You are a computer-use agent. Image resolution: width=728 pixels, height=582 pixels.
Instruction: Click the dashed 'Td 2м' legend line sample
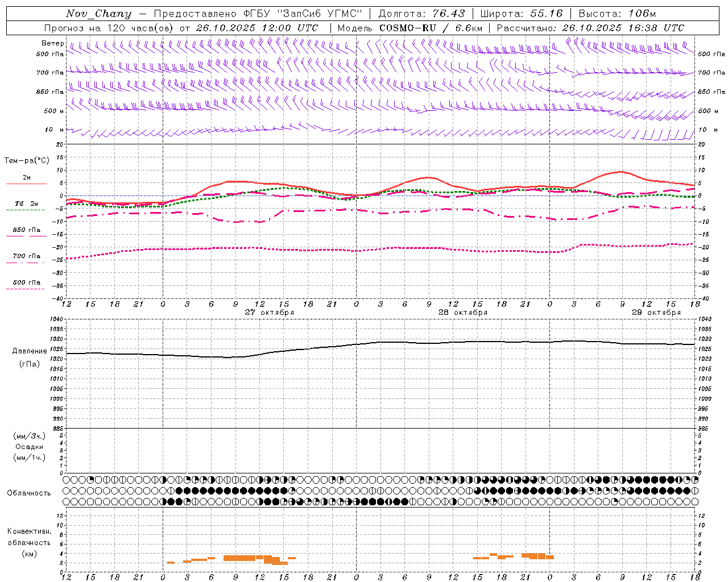tap(25, 210)
